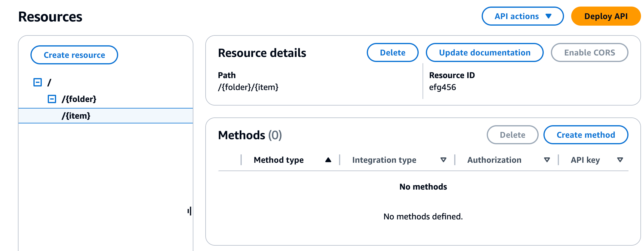Click the Update documentation button
The width and height of the screenshot is (644, 251).
click(484, 52)
